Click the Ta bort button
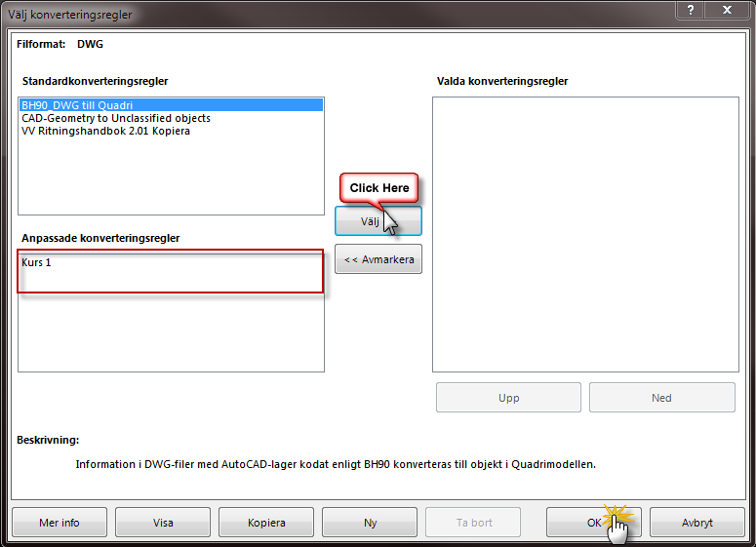 click(x=473, y=523)
